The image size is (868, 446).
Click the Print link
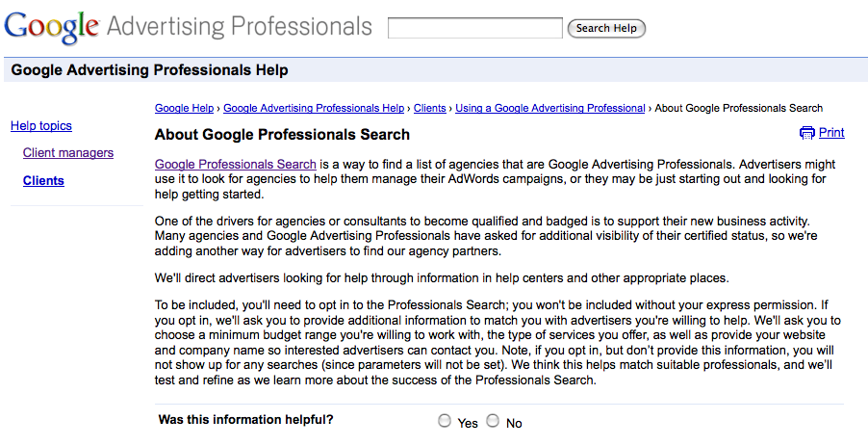(x=831, y=133)
